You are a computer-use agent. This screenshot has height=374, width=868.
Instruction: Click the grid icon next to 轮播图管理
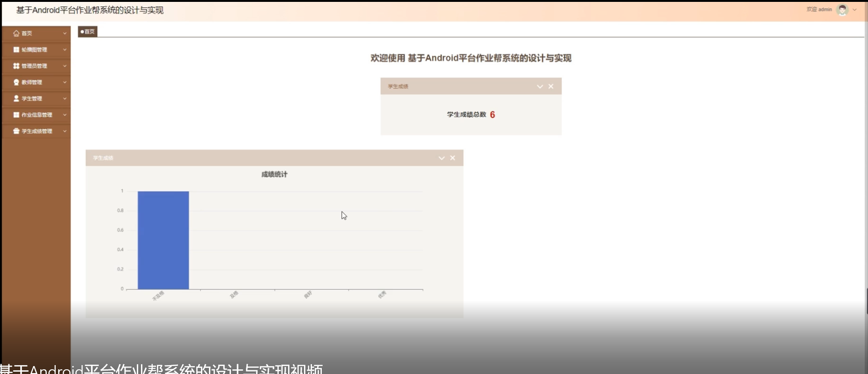pyautogui.click(x=16, y=50)
